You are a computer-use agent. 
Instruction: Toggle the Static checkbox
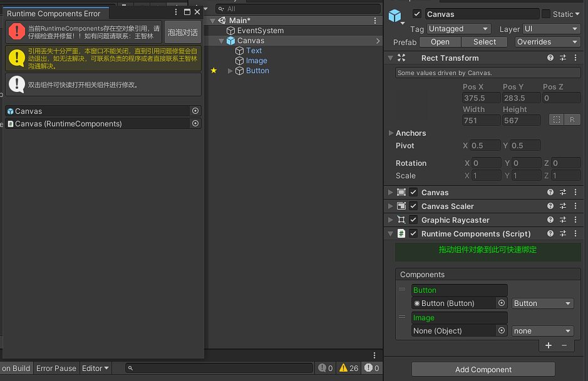click(x=546, y=14)
